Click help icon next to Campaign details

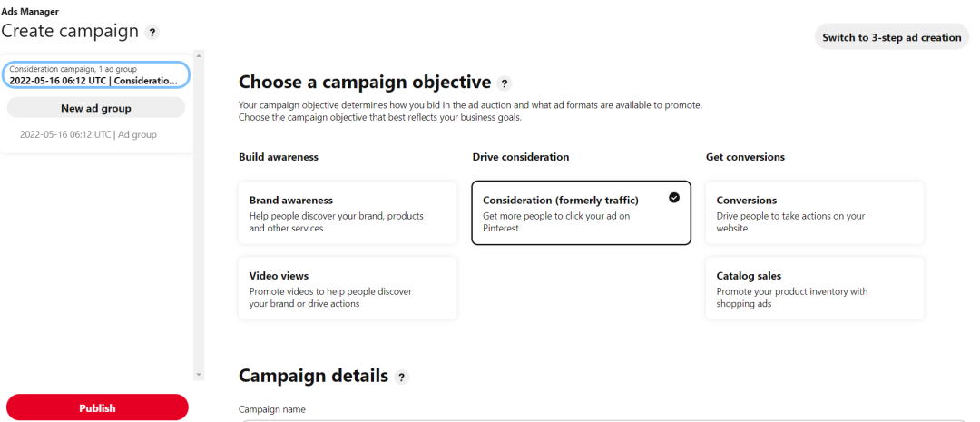402,377
